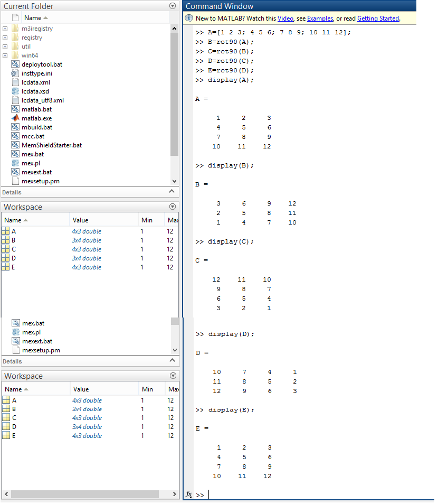Click the win64 folder icon
The width and height of the screenshot is (438, 504).
tap(15, 55)
